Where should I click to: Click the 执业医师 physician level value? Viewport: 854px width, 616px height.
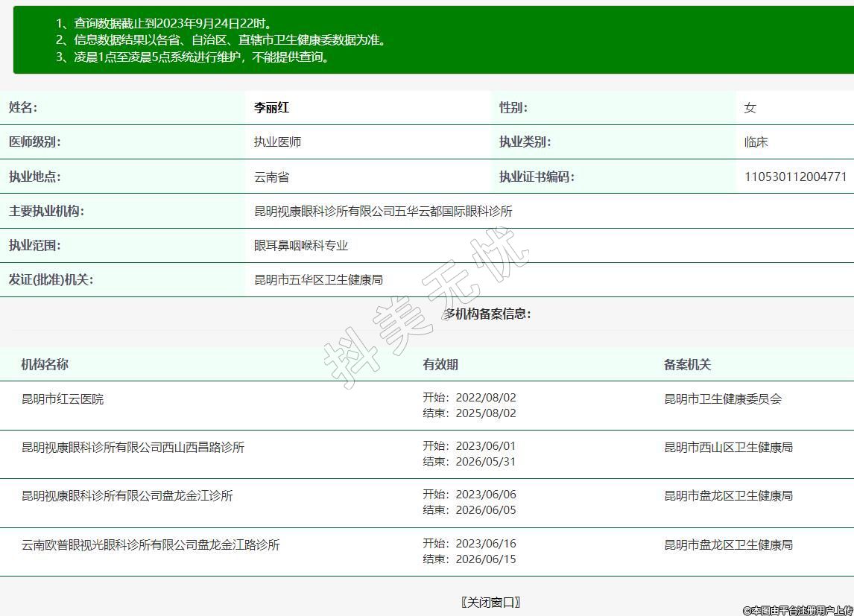click(x=277, y=142)
